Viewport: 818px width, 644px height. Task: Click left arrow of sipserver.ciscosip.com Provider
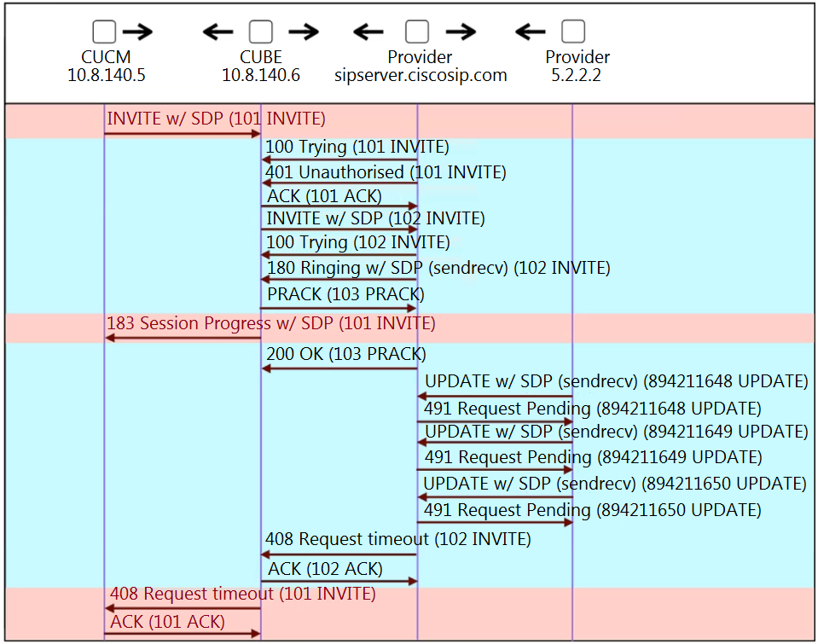[x=368, y=33]
